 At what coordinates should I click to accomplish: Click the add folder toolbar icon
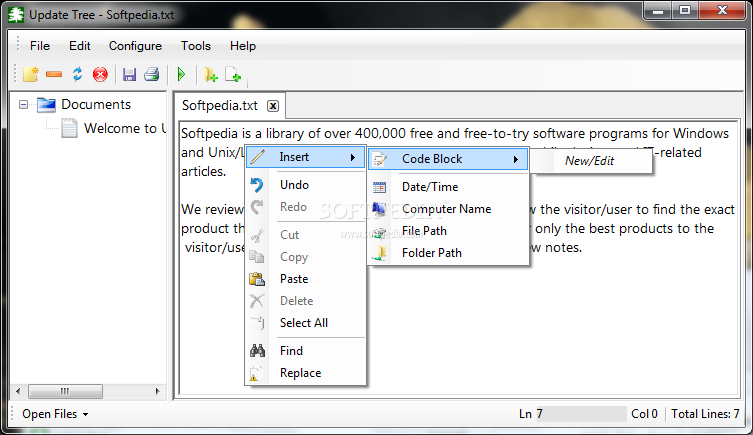[x=210, y=74]
